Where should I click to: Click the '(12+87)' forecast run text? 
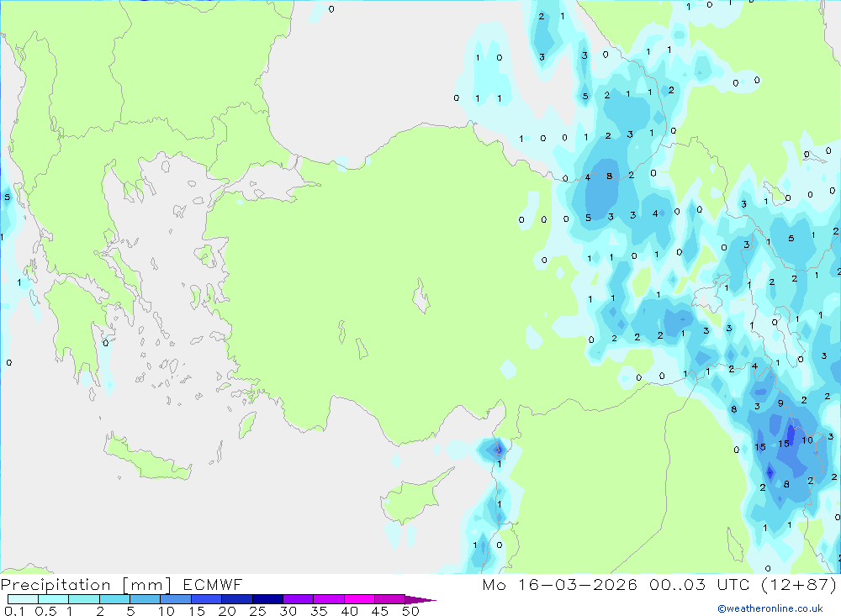[x=799, y=584]
